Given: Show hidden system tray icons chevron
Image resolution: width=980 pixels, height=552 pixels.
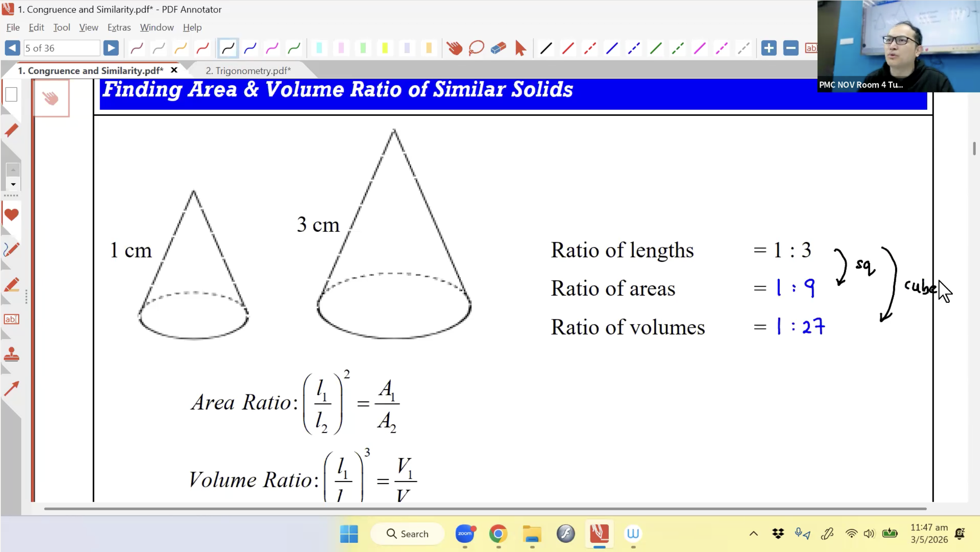Looking at the screenshot, I should [x=754, y=534].
